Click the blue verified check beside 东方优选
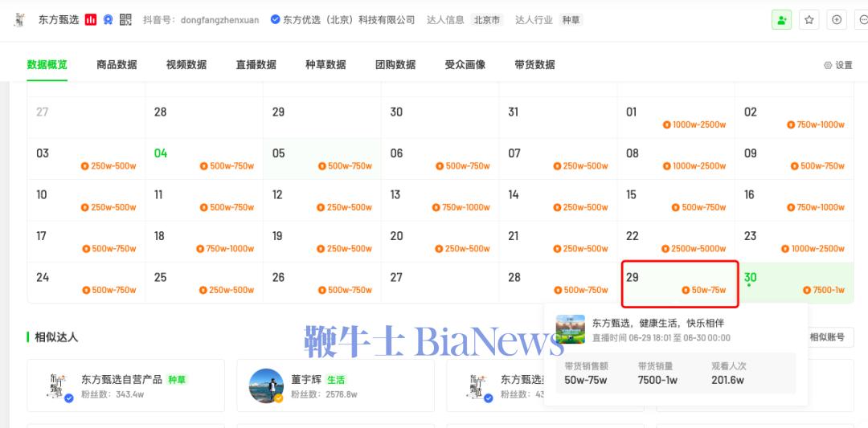 [x=275, y=20]
